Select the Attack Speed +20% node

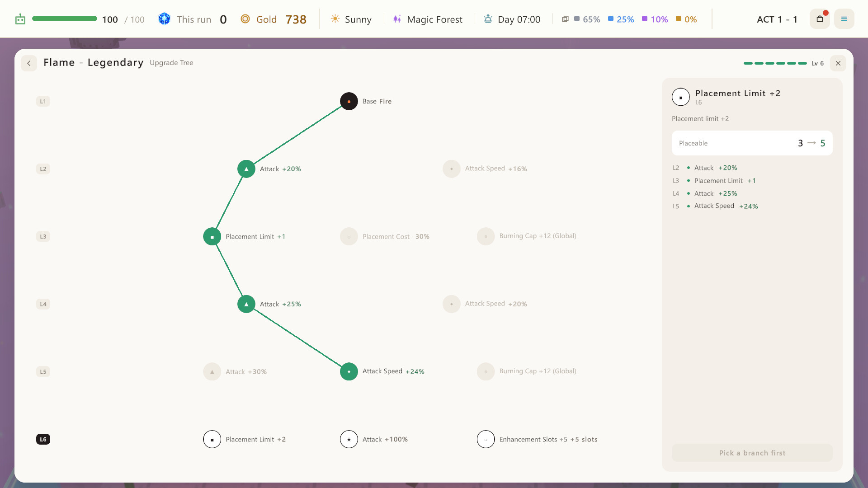click(451, 304)
